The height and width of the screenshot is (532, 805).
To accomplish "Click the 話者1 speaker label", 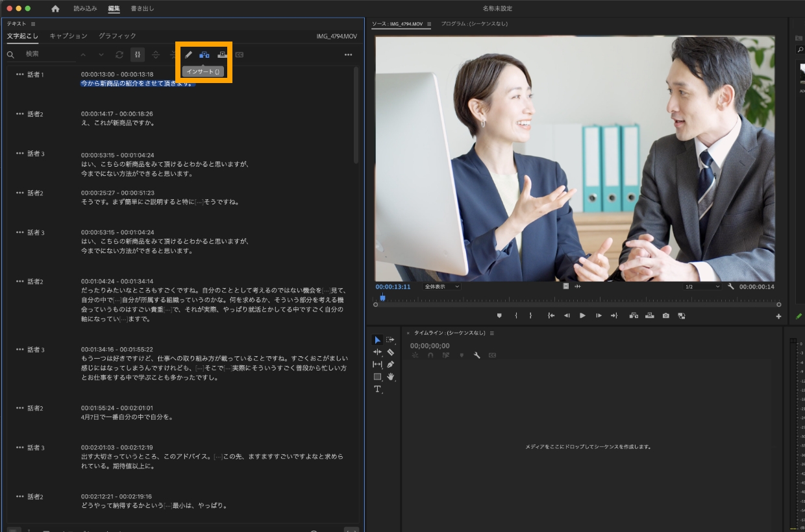I will 36,75.
